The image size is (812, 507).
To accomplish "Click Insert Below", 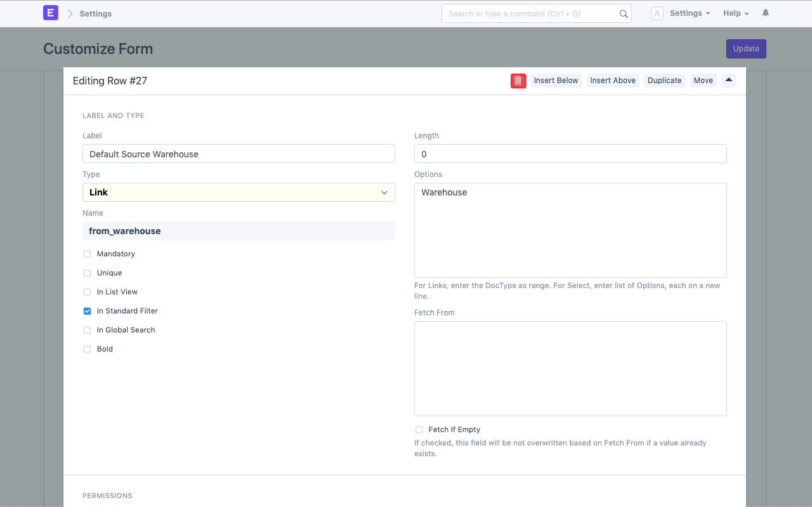I will 556,81.
